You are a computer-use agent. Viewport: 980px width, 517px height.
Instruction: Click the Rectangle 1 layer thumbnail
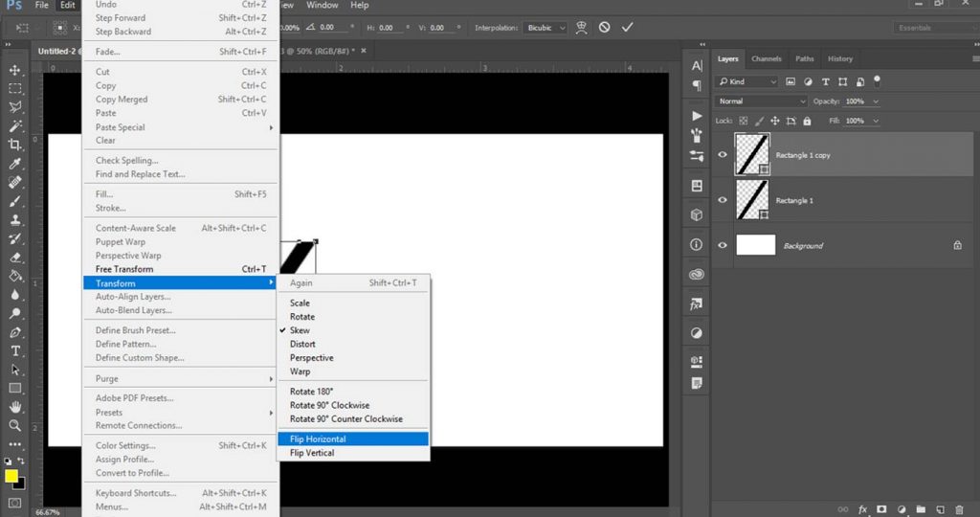(x=752, y=200)
